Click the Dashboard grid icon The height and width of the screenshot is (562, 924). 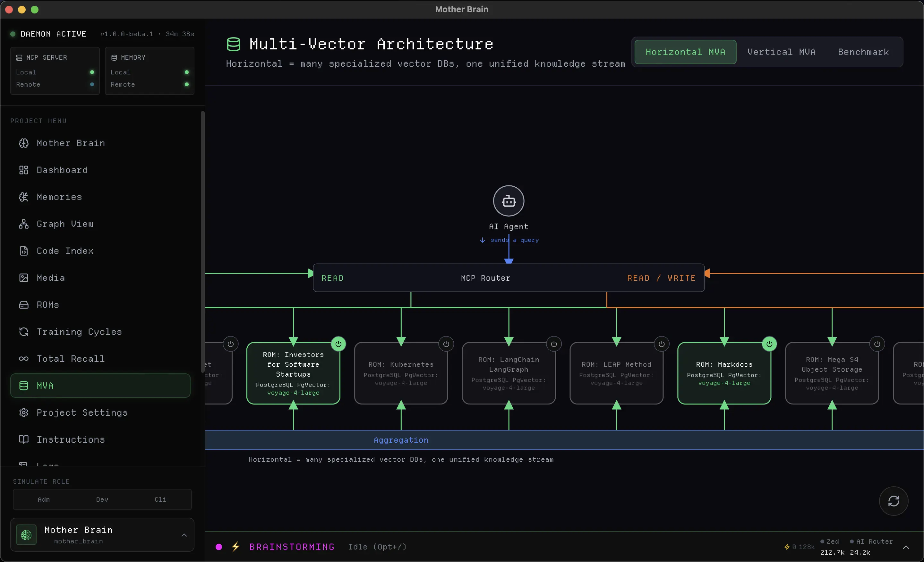(x=24, y=170)
